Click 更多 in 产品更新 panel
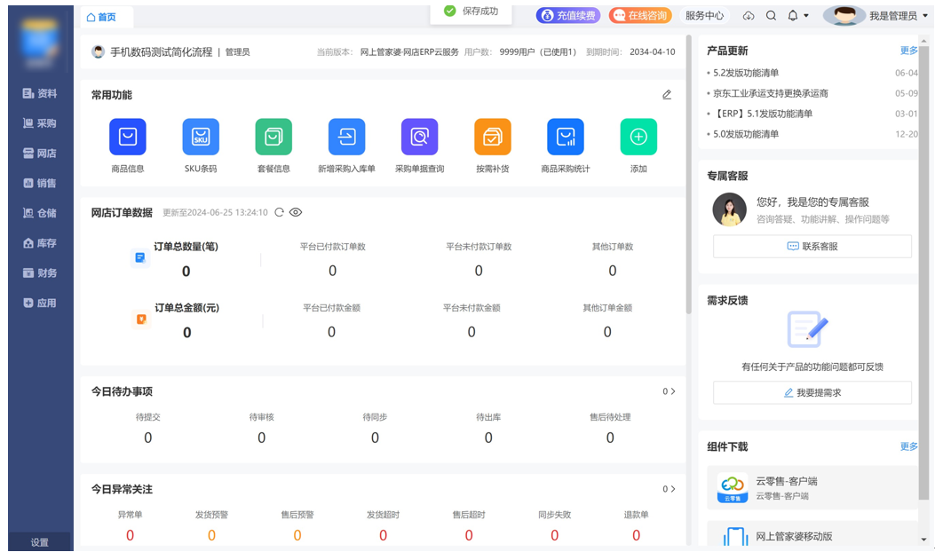The image size is (935, 560). [x=908, y=51]
